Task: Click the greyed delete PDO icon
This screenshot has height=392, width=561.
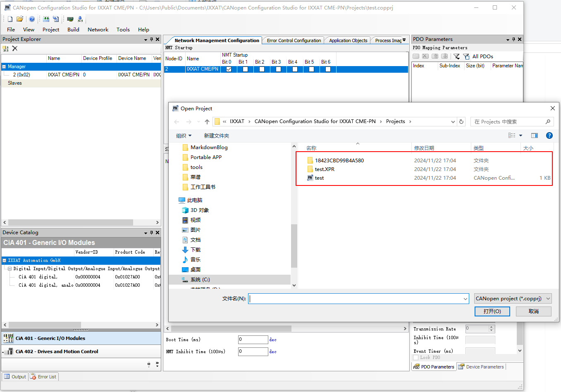Action: pyautogui.click(x=425, y=56)
